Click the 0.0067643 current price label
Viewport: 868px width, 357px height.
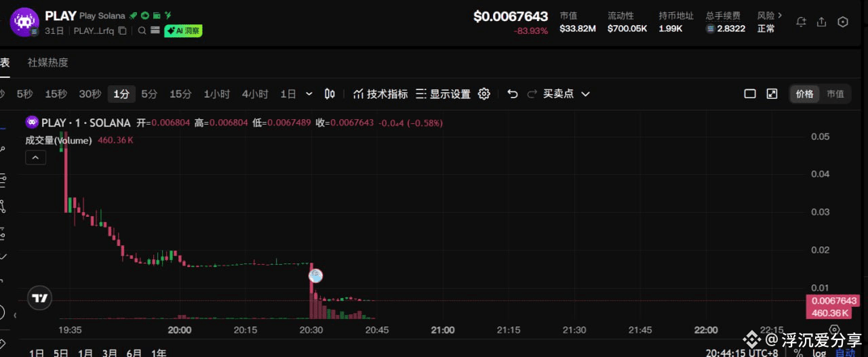point(834,301)
